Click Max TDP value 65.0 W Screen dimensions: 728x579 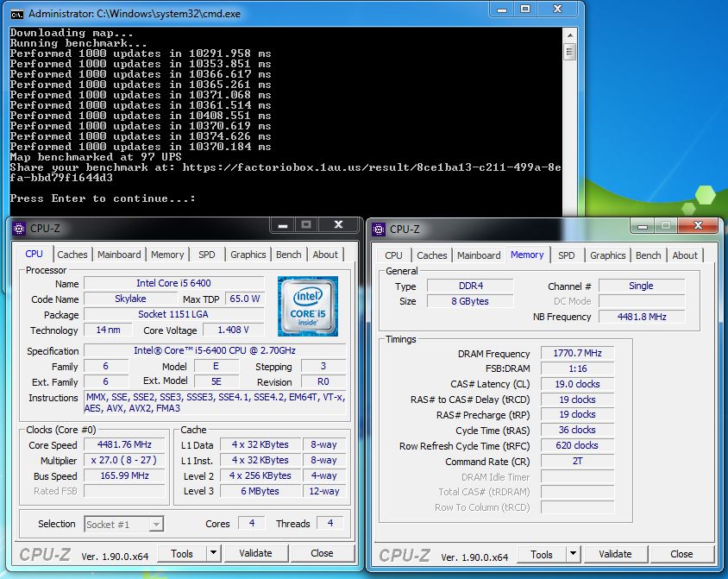tap(245, 299)
